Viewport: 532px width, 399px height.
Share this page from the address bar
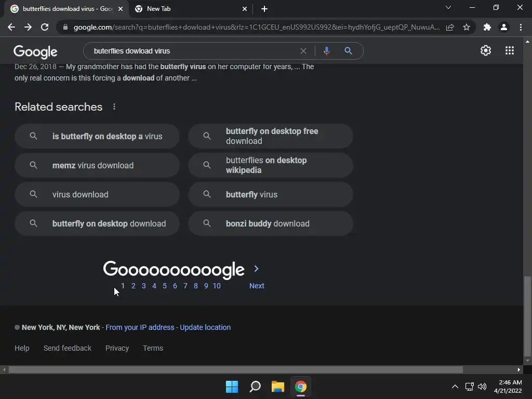point(450,27)
